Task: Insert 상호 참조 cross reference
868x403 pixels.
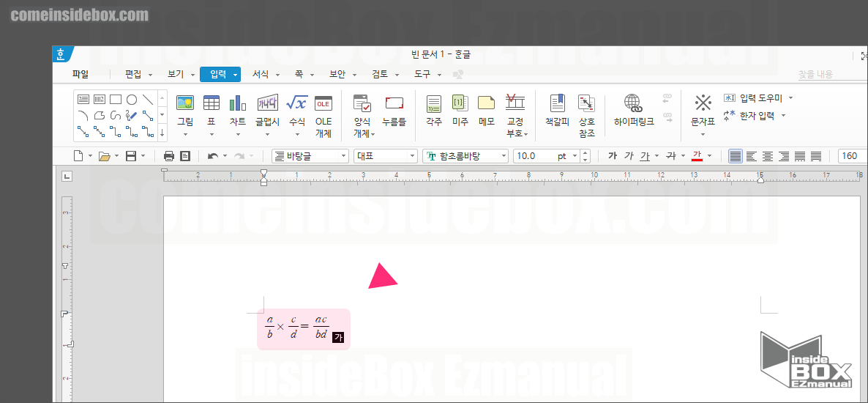Action: 587,114
